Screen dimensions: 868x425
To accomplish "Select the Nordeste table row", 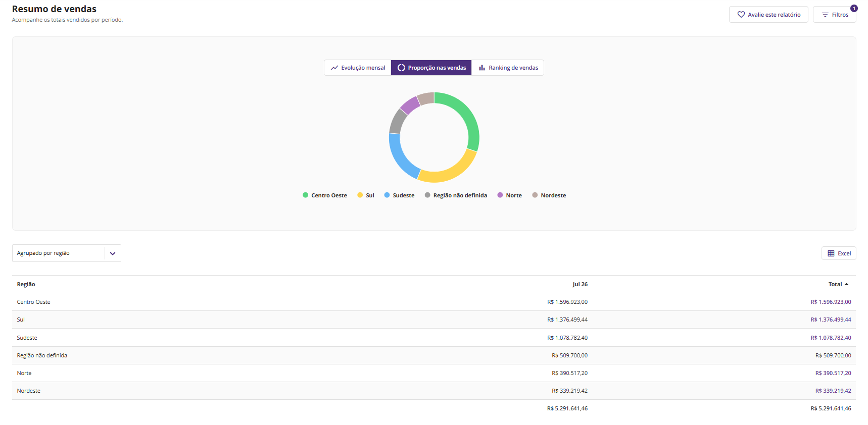I will click(x=434, y=391).
